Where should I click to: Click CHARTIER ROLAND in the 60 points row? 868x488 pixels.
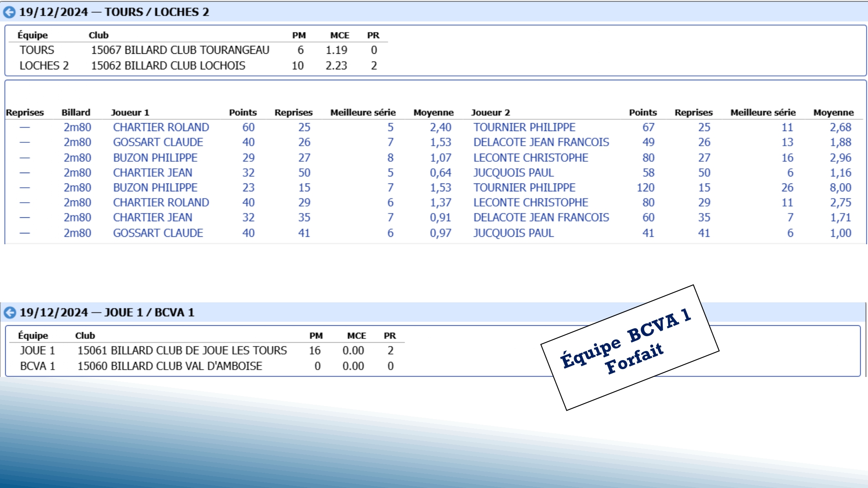pos(161,128)
